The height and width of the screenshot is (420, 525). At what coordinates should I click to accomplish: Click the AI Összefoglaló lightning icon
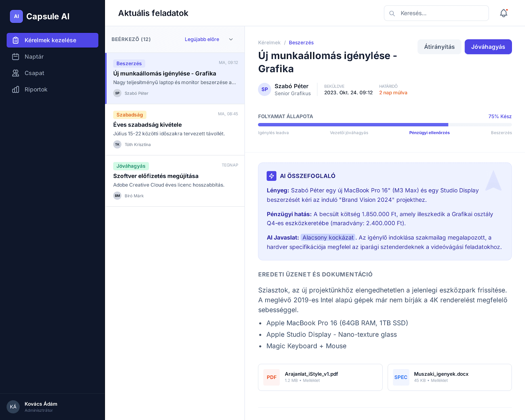pyautogui.click(x=271, y=176)
